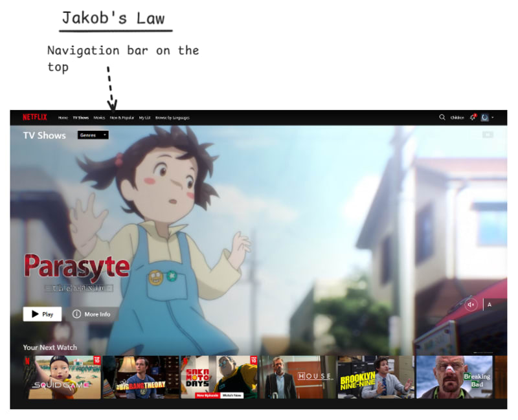
Task: Open More Info for Parasyte
Action: (x=91, y=314)
